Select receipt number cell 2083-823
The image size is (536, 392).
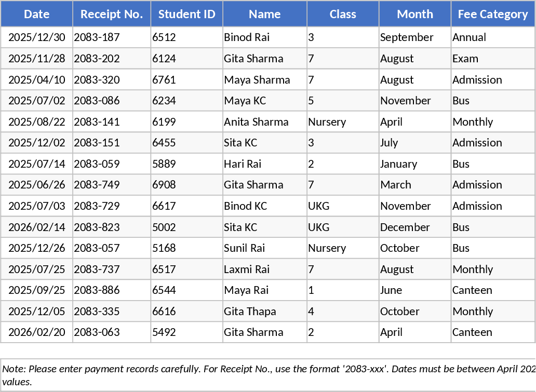(x=112, y=227)
